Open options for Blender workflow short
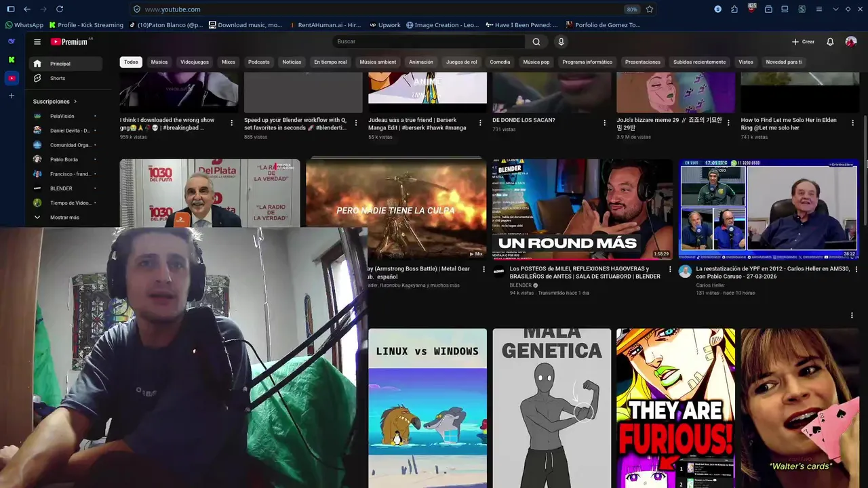The image size is (868, 488). pos(356,123)
